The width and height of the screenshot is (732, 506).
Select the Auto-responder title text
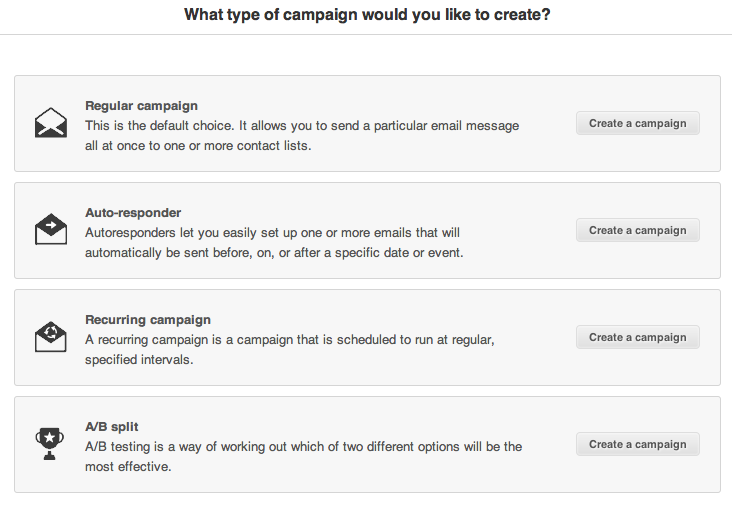(133, 213)
